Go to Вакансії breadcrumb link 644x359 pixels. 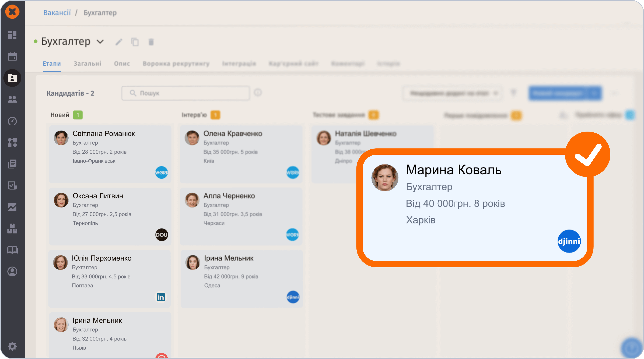click(57, 12)
